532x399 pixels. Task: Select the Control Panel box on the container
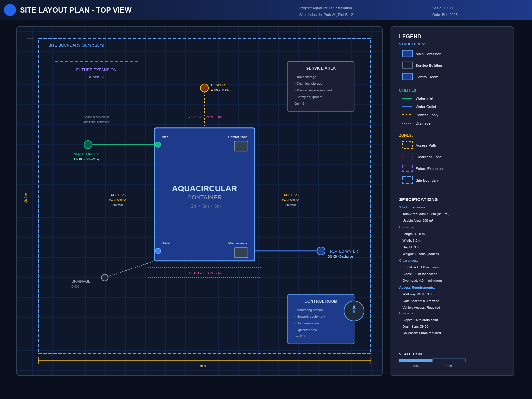tap(241, 146)
